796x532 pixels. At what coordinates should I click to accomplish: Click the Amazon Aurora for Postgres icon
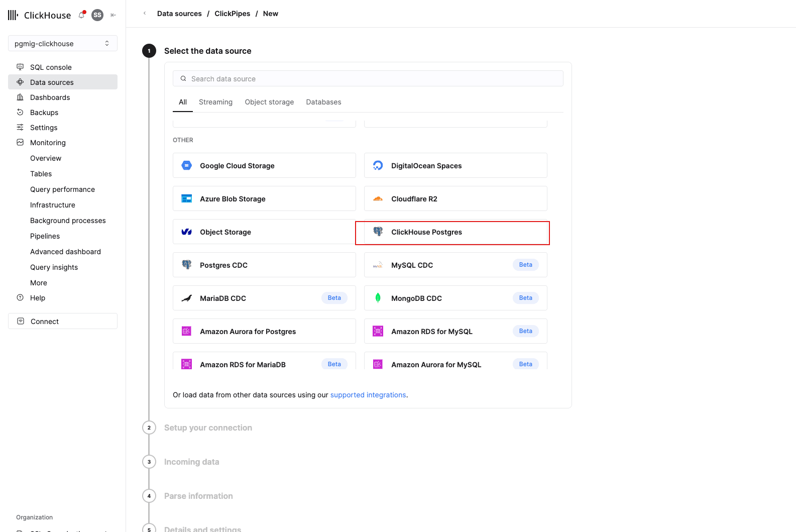187,331
